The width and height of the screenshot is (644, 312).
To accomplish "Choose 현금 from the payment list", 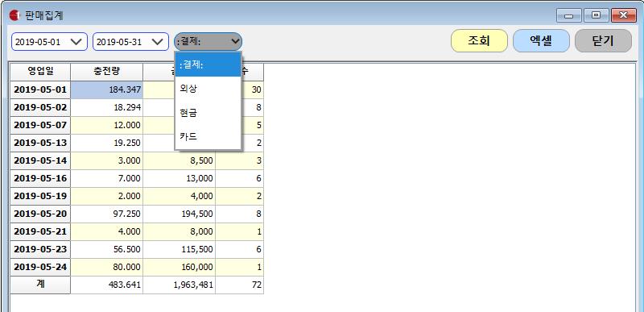I will (208, 113).
